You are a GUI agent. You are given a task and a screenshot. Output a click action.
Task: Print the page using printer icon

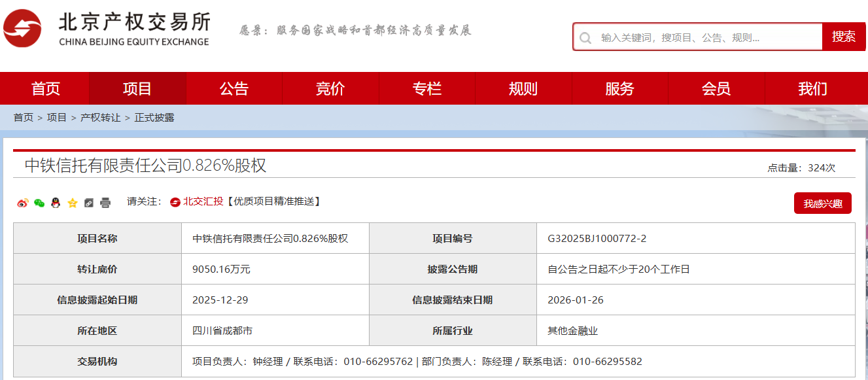click(x=105, y=203)
